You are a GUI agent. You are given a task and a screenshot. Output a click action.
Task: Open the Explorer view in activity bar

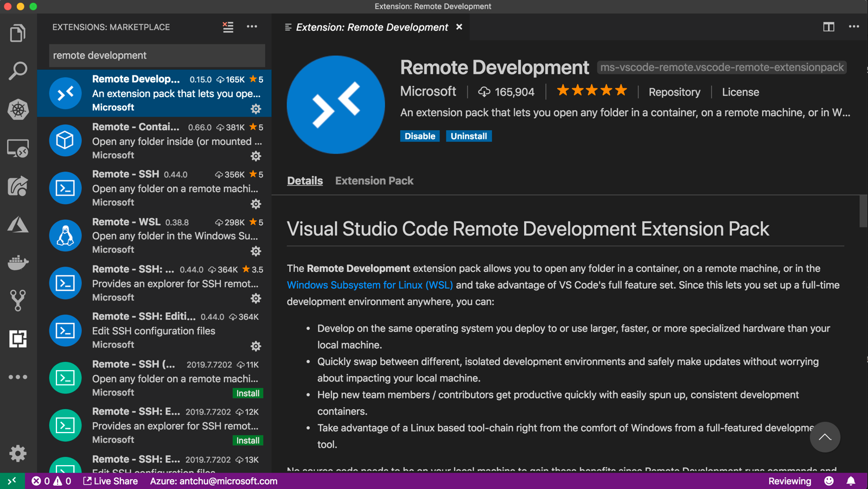tap(18, 33)
